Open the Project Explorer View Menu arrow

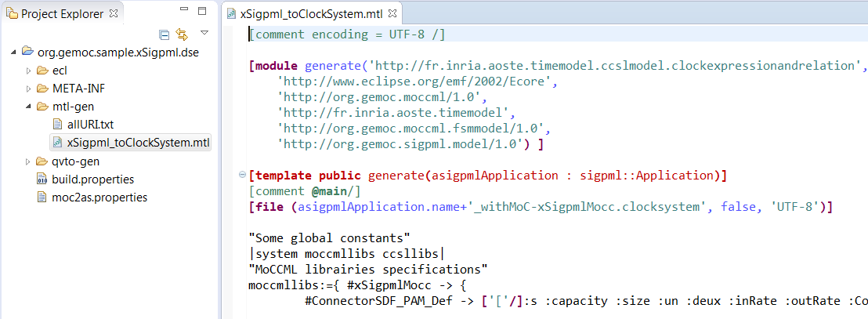tap(204, 33)
